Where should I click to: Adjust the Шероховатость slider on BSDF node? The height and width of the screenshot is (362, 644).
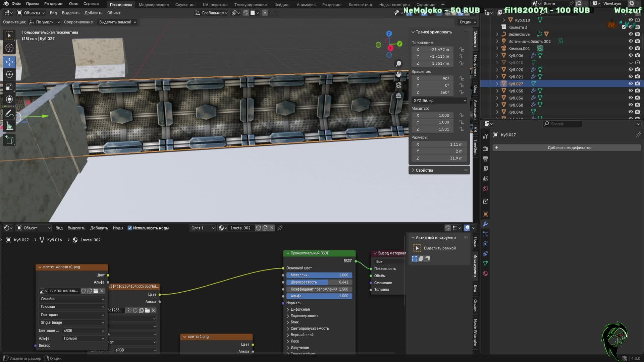(x=319, y=282)
